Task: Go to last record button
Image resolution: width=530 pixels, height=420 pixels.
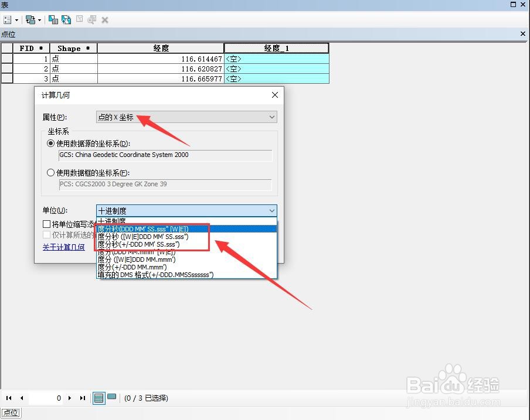Action: [x=83, y=398]
